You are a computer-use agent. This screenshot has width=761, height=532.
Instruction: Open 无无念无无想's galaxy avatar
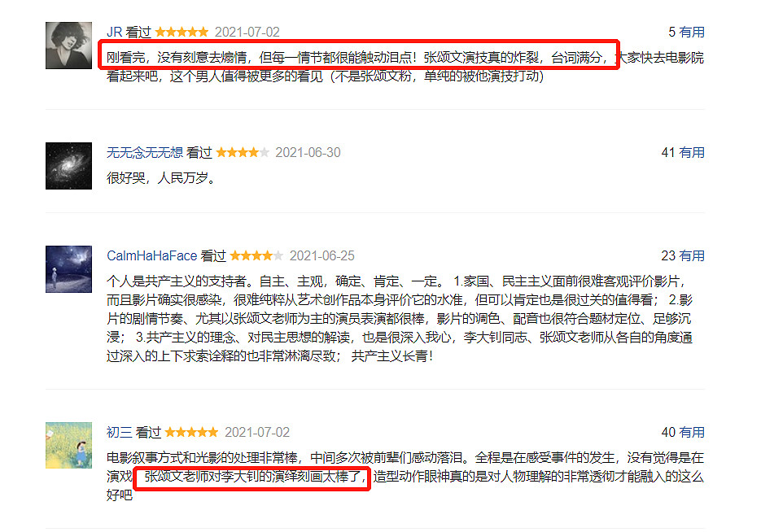pos(68,166)
